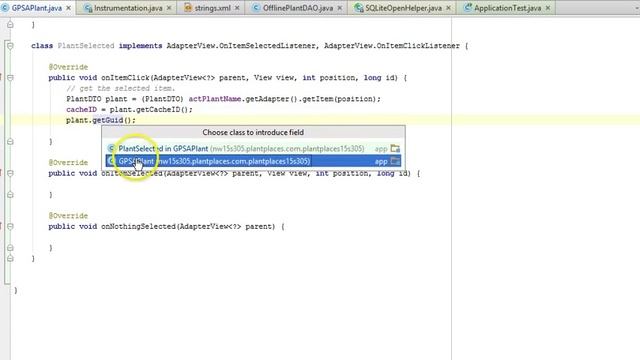640x360 pixels.
Task: Close the SQLiteOpenHelper.java tab
Action: 449,8
